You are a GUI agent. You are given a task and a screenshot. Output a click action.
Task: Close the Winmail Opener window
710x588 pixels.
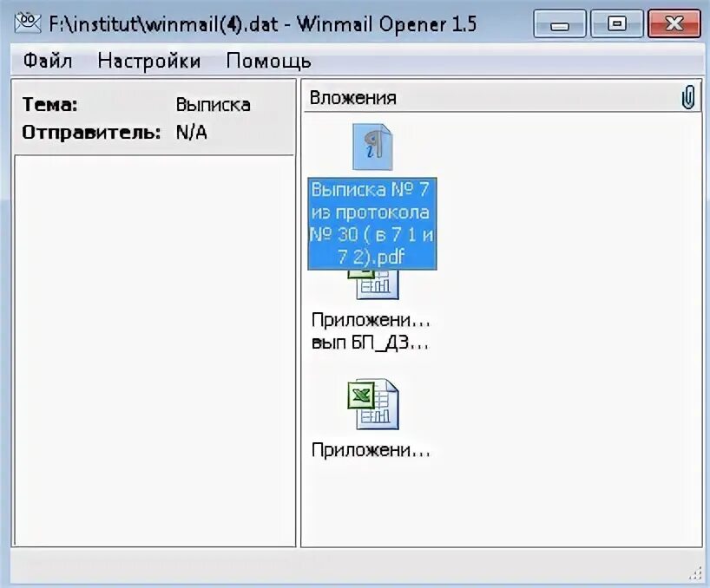pos(674,24)
